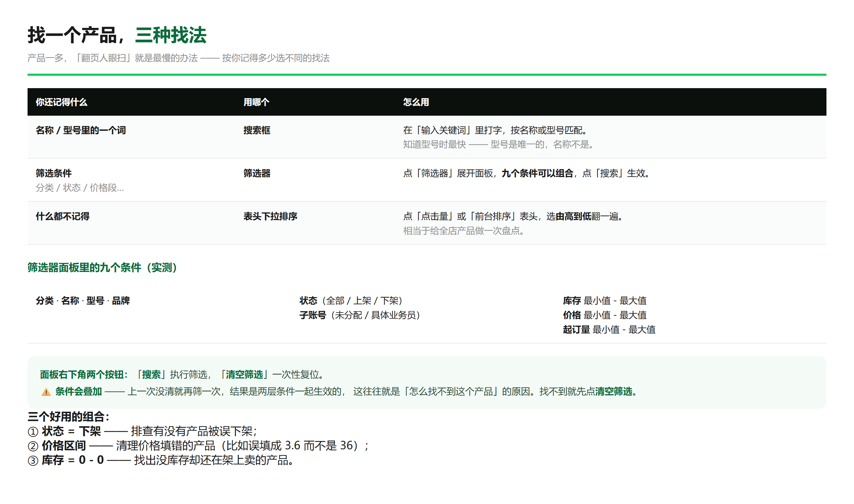The image size is (854, 504).
Task: Click the bold phrase 九个条件可以组合
Action: pyautogui.click(x=538, y=173)
